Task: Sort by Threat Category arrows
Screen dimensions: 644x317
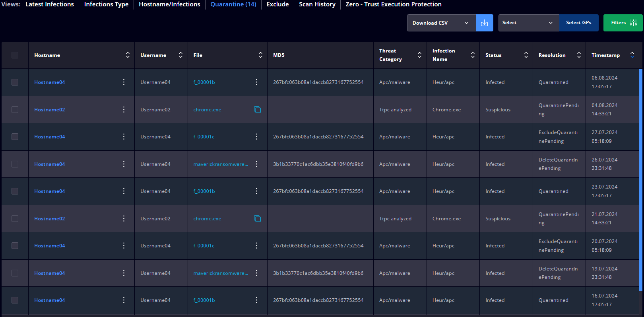Action: click(x=419, y=55)
